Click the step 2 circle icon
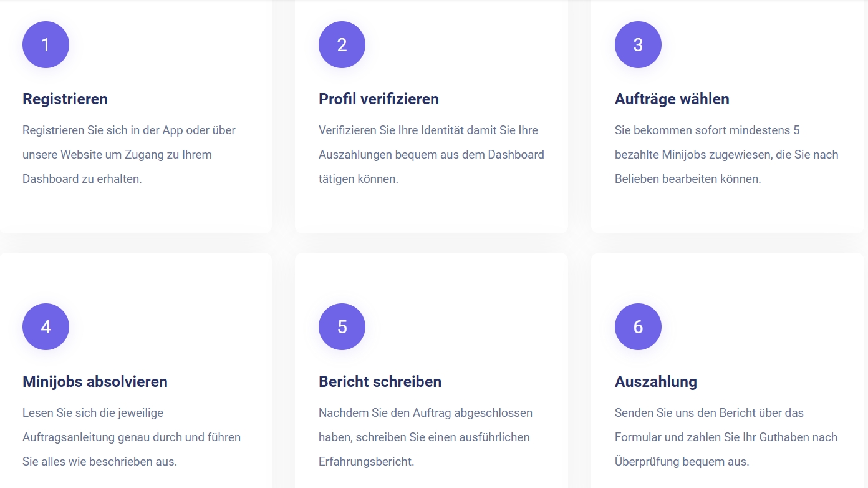The width and height of the screenshot is (868, 488). [x=342, y=44]
